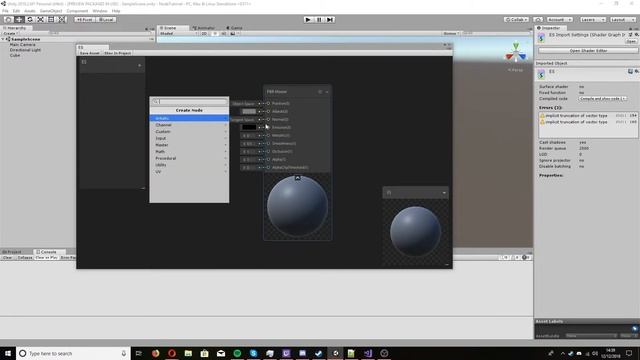Viewport: 640px width, 360px height.
Task: Click the Step forward button
Action: coord(330,20)
